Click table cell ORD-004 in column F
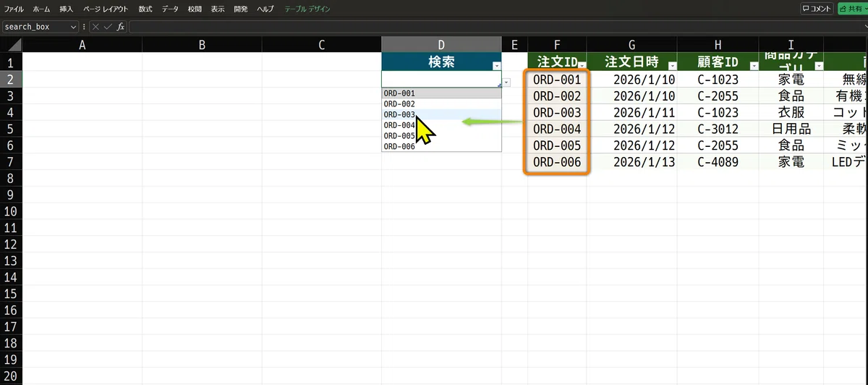The width and height of the screenshot is (868, 385). pos(557,129)
